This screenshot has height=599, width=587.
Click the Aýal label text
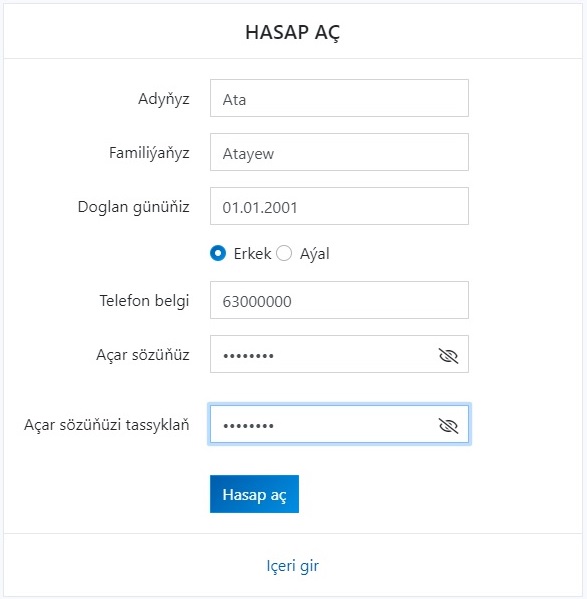point(314,254)
